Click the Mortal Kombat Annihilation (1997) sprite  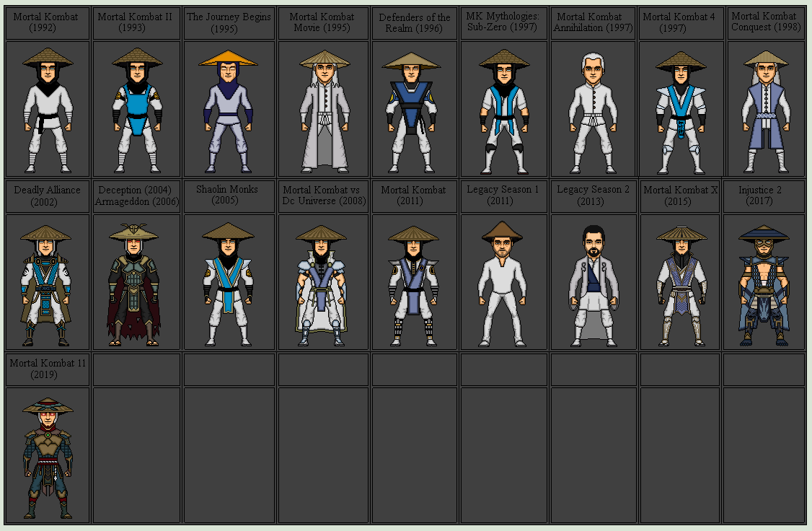coord(593,113)
